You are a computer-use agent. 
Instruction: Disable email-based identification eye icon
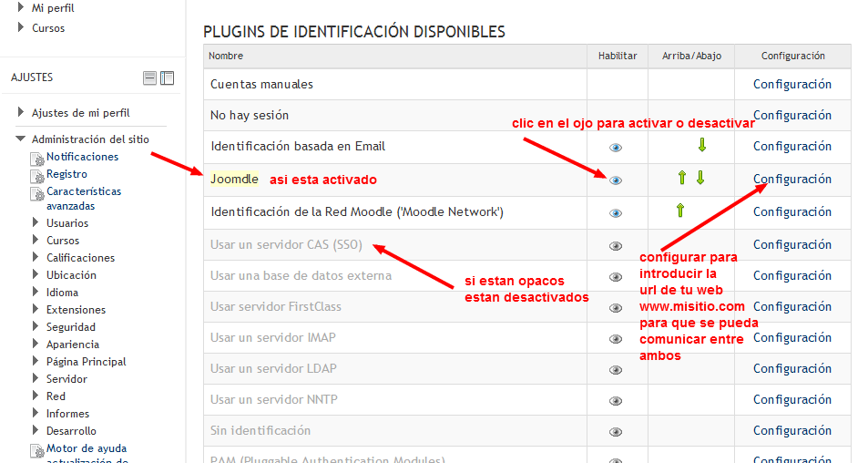[616, 147]
